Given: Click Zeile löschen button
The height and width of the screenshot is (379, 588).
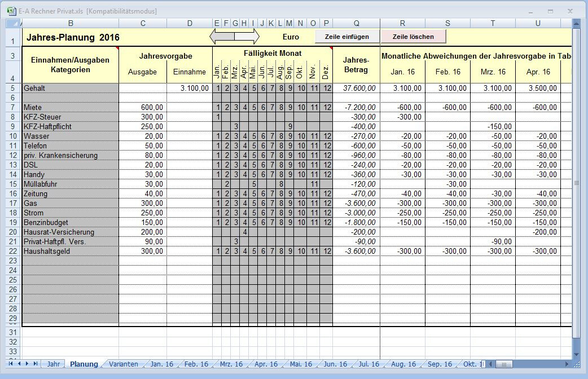Looking at the screenshot, I should [x=413, y=37].
